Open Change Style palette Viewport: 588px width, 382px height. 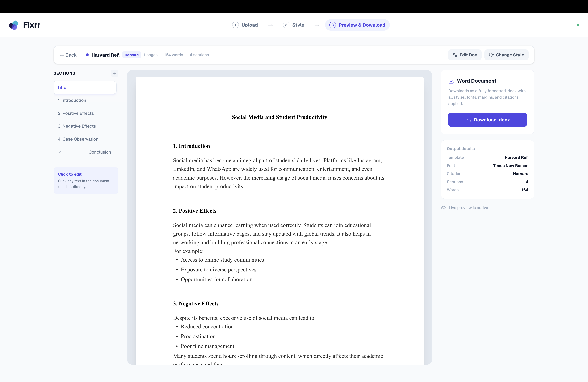point(506,55)
